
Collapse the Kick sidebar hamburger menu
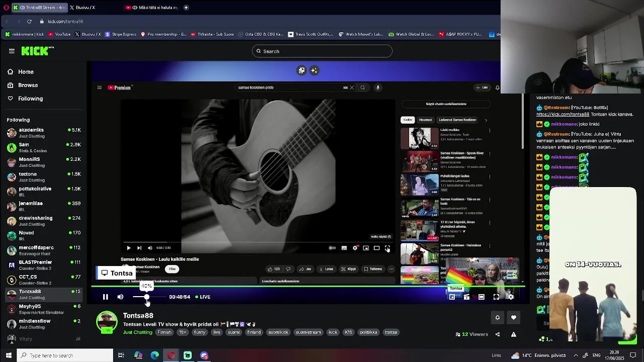(x=12, y=51)
